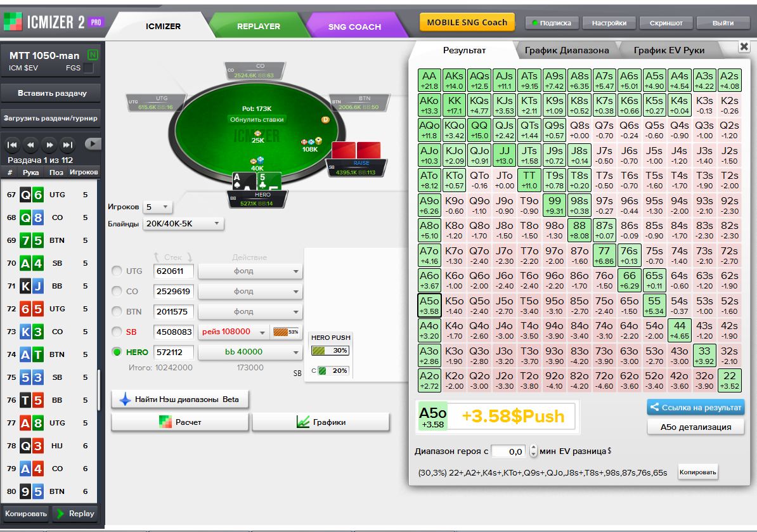Click the caller 20% range bar
The height and width of the screenshot is (532, 757).
point(333,371)
